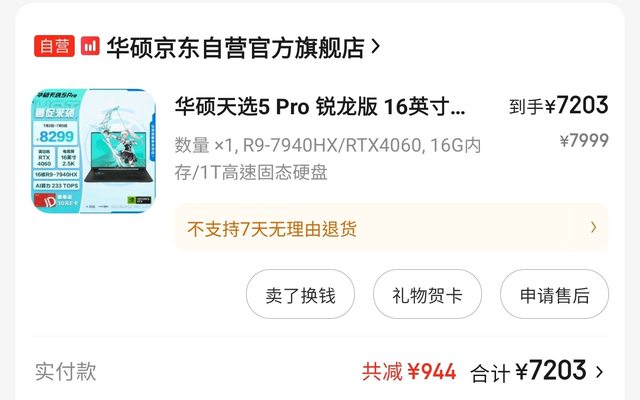
Task: Click the original price ¥7999
Action: coord(584,140)
